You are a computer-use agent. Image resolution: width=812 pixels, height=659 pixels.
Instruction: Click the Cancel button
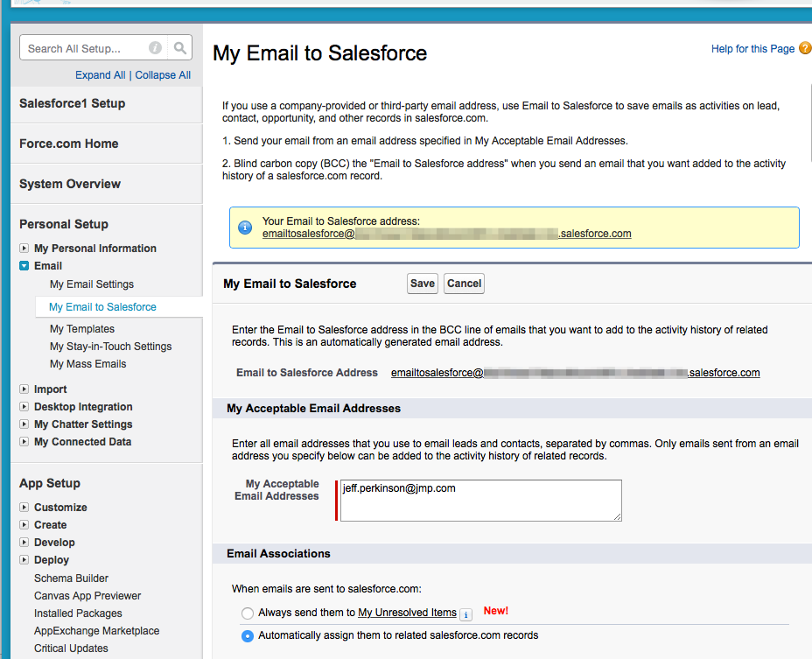464,284
